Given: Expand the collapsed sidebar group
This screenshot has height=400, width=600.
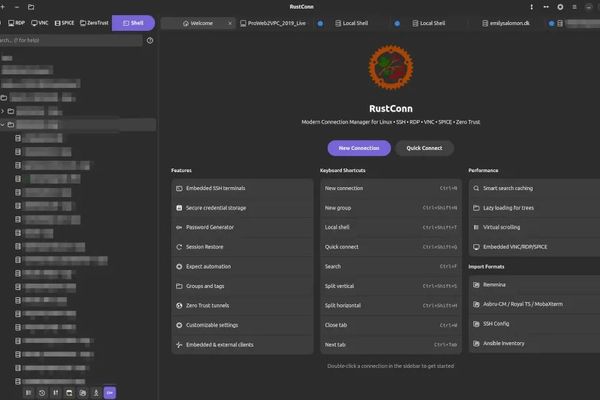Looking at the screenshot, I should pos(3,111).
